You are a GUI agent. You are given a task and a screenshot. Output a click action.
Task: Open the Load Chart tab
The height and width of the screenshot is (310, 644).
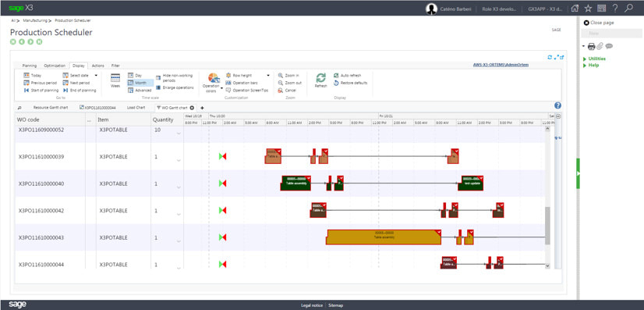point(136,107)
